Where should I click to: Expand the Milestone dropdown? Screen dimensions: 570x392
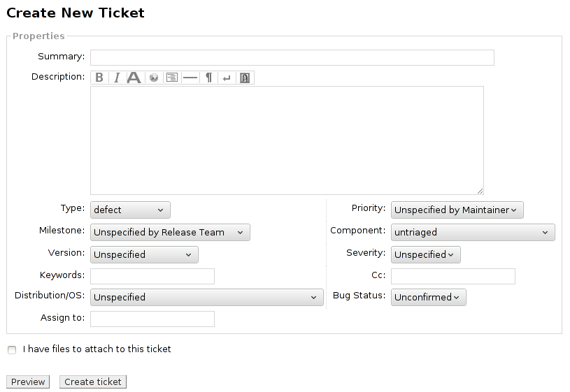[x=170, y=233]
